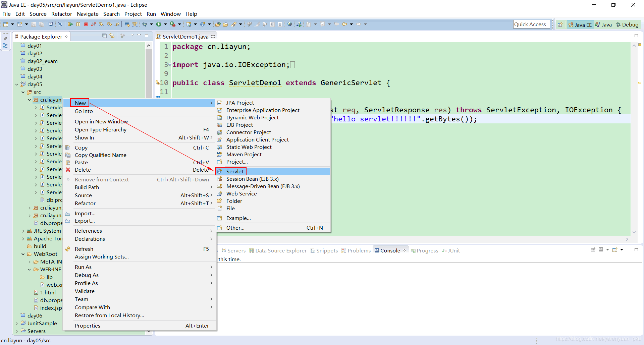Screen dimensions: 644x345
Task: Click the Step Into toolbar icon
Action: point(101,24)
